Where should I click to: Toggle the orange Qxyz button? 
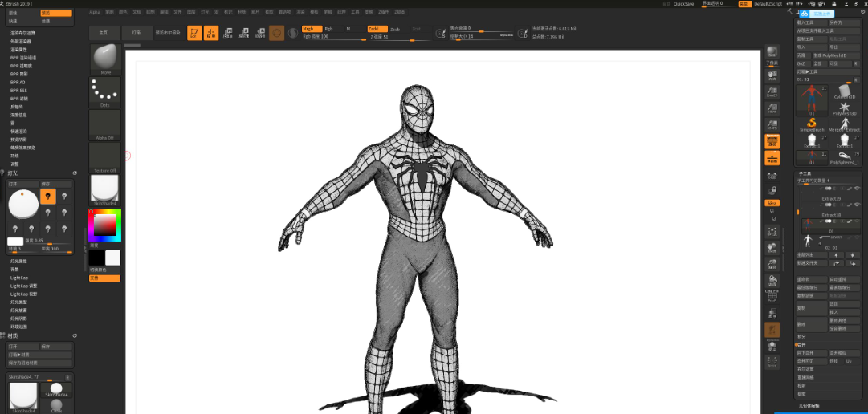[772, 203]
